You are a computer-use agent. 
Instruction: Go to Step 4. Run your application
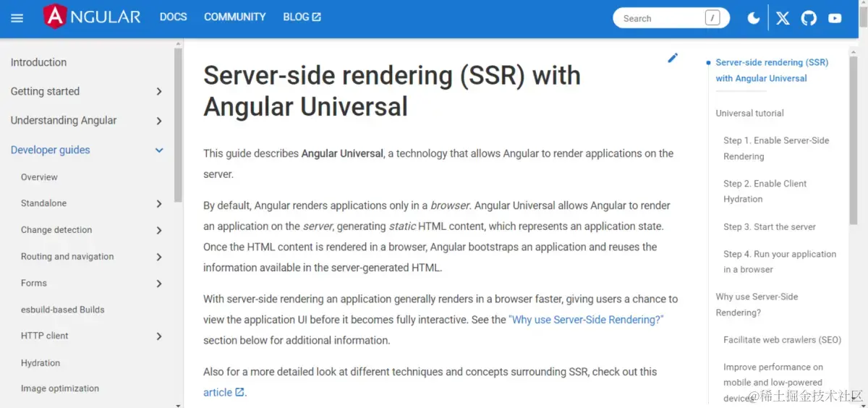(x=780, y=262)
